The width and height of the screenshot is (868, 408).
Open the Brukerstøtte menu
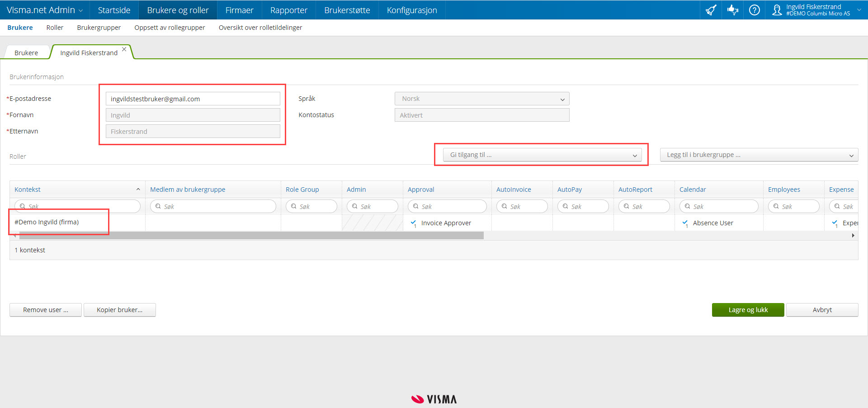[347, 10]
